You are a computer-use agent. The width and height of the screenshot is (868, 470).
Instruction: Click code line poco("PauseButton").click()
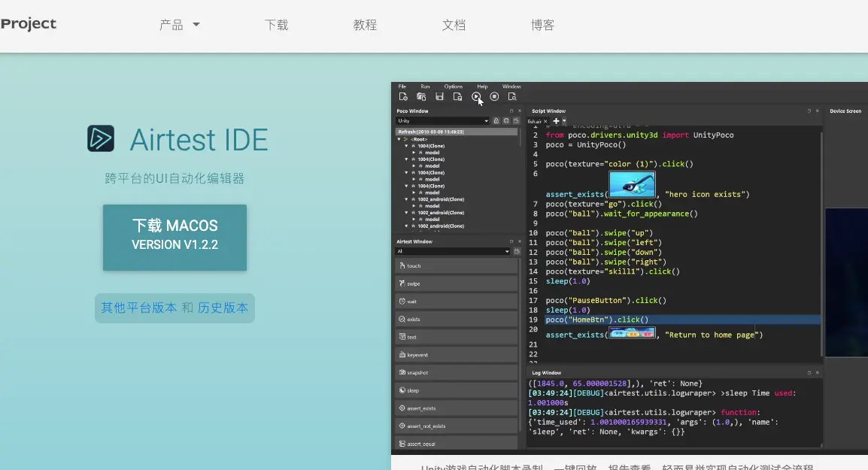click(605, 301)
